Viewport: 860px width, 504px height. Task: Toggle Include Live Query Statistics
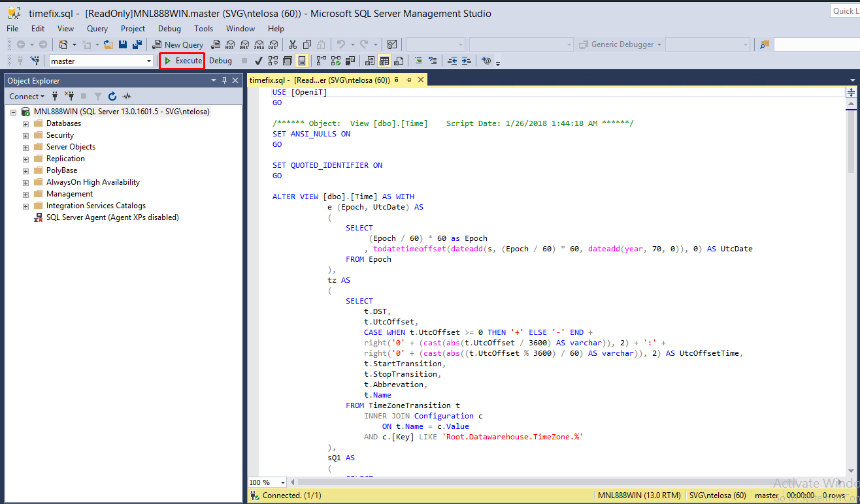point(335,61)
